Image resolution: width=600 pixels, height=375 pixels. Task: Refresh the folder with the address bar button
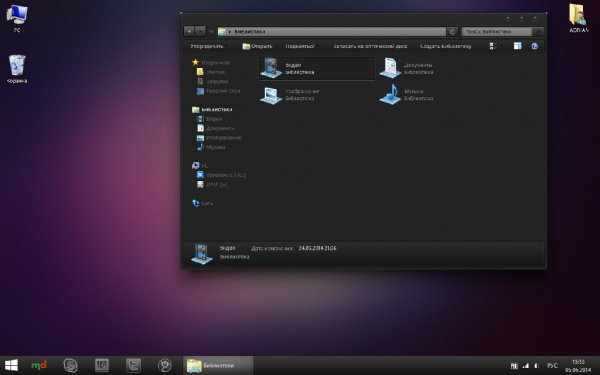click(x=452, y=31)
